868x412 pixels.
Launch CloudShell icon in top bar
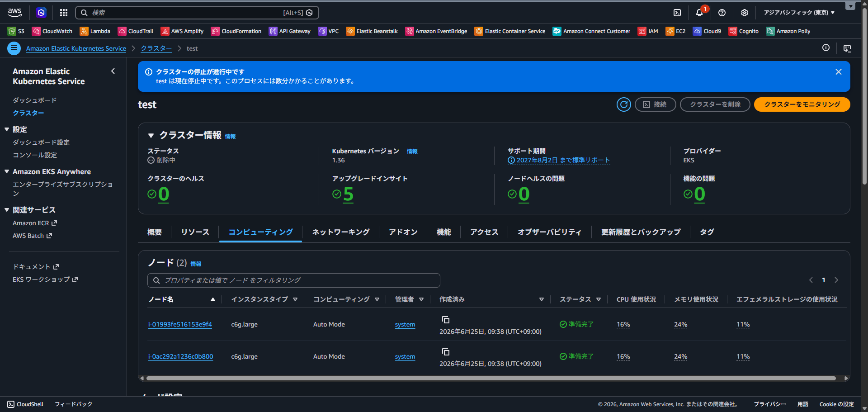677,13
